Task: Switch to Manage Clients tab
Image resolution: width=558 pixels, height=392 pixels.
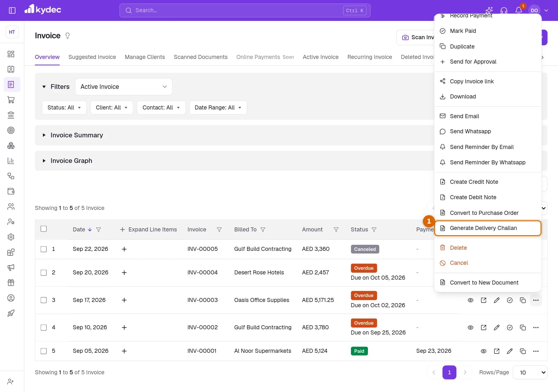Action: (145, 57)
